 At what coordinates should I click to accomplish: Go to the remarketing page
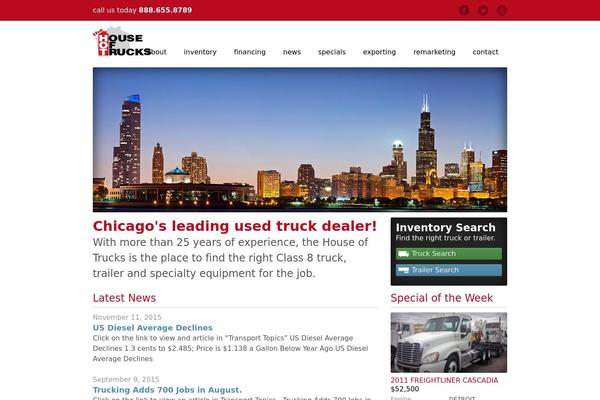pos(434,52)
